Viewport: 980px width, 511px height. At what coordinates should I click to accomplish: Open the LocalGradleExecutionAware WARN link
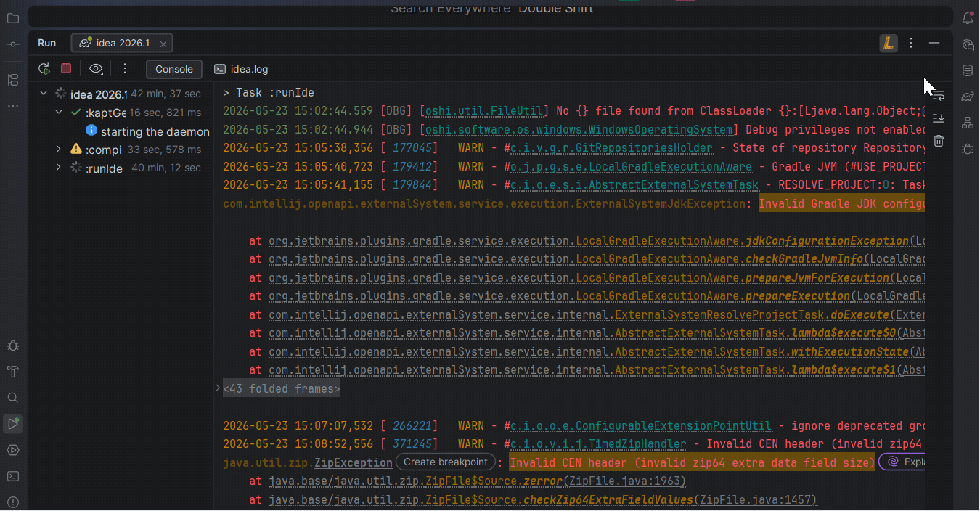(x=630, y=167)
